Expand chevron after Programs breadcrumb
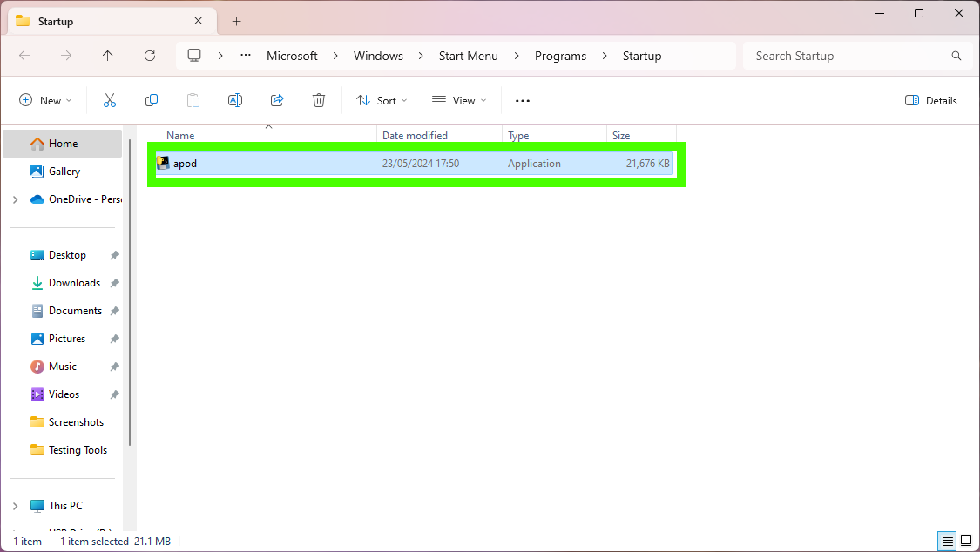Screen dimensions: 980x552 pos(605,56)
